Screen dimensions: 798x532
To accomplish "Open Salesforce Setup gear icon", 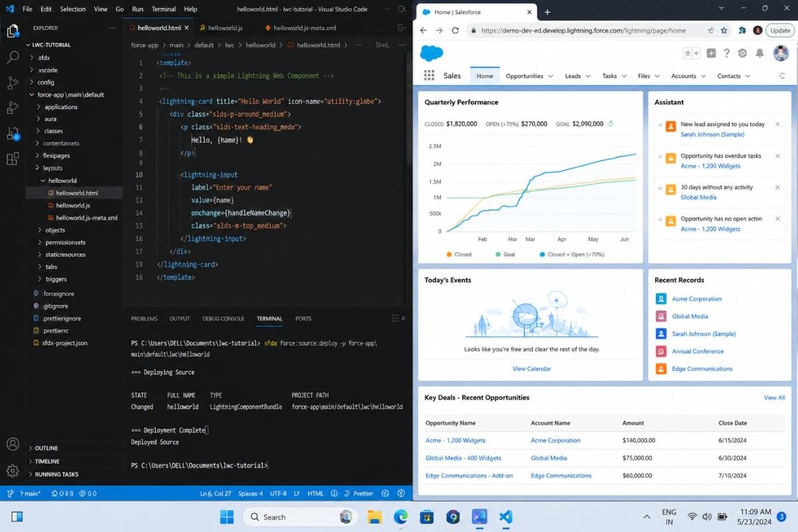I will [743, 53].
